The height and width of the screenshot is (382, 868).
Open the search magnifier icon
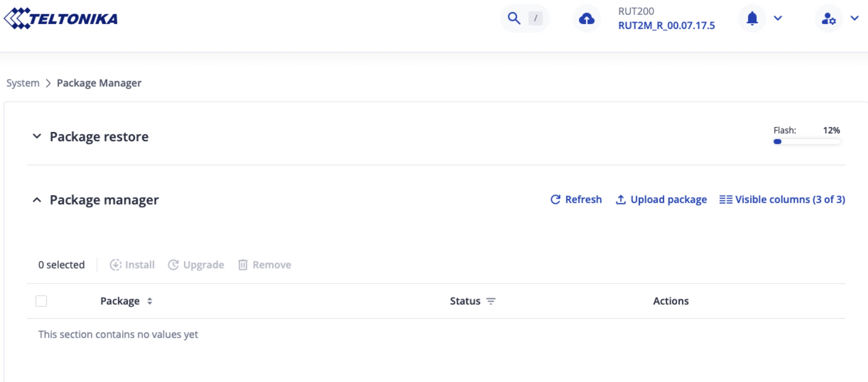[514, 18]
